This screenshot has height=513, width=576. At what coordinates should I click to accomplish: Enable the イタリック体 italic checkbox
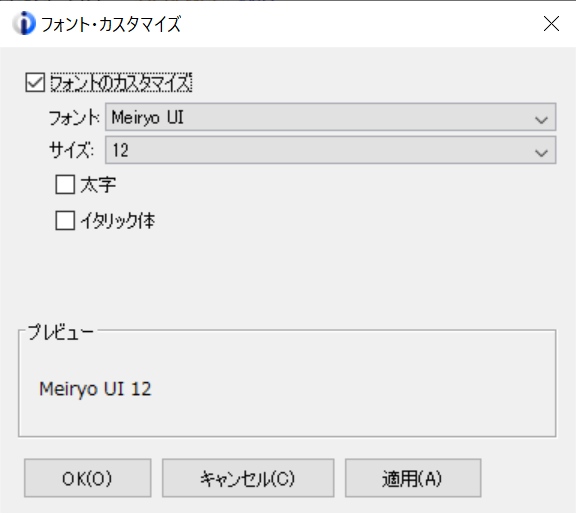click(x=65, y=220)
